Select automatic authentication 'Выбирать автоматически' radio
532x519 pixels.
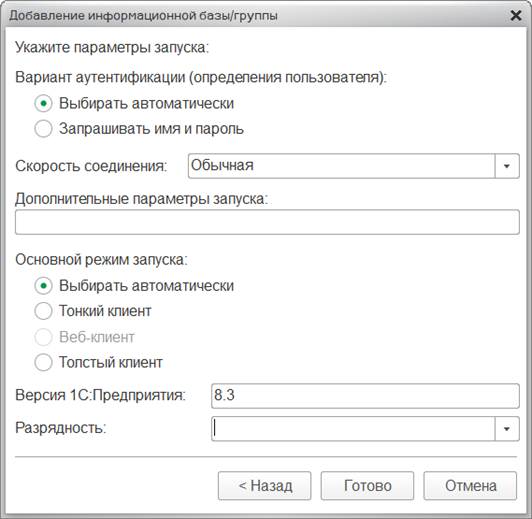point(43,103)
